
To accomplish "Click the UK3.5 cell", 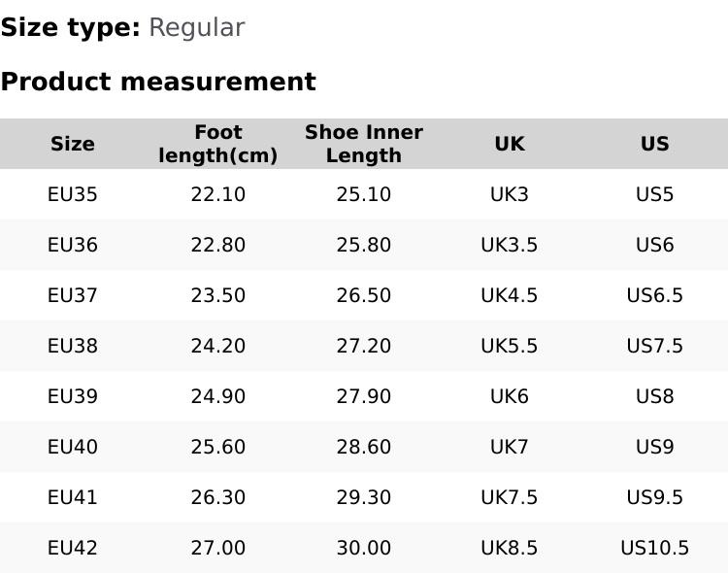I will [x=510, y=245].
